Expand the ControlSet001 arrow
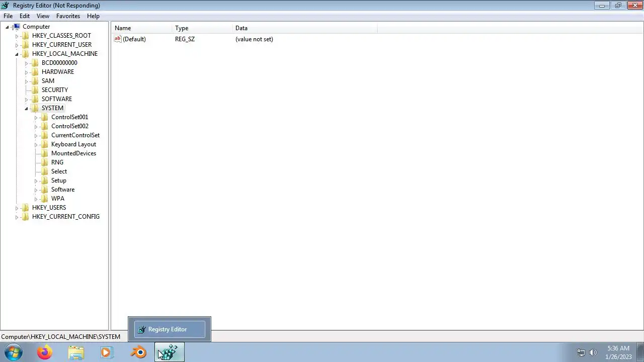Screen dimensions: 644x362 click(x=36, y=118)
